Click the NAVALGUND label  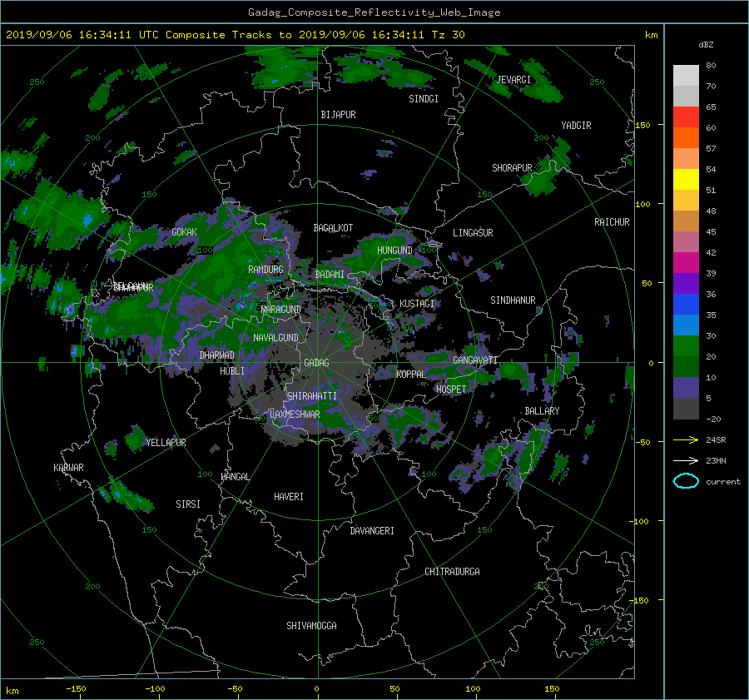pyautogui.click(x=275, y=338)
